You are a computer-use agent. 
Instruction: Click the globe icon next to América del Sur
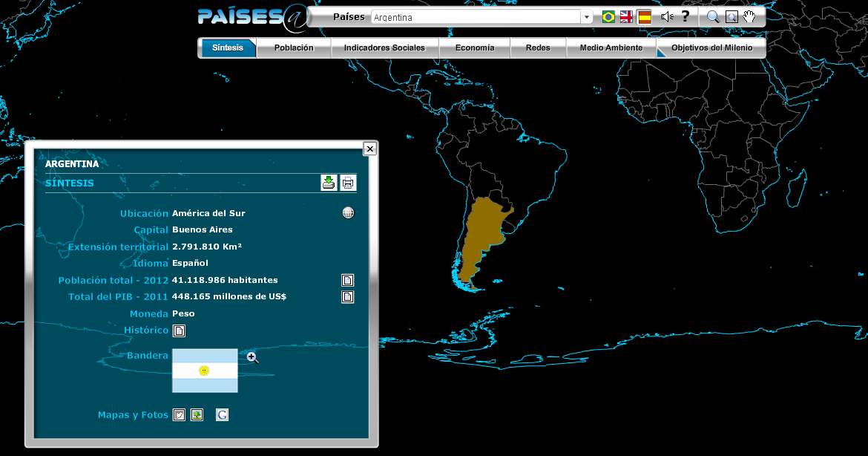[347, 212]
